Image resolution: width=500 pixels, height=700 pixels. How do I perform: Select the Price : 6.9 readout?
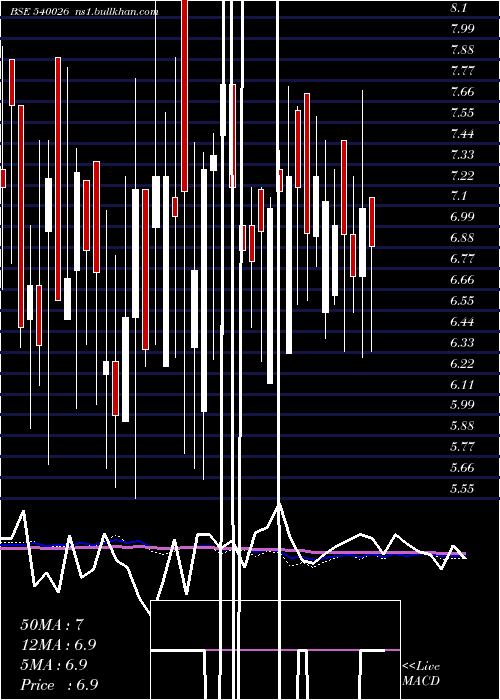[x=59, y=685]
